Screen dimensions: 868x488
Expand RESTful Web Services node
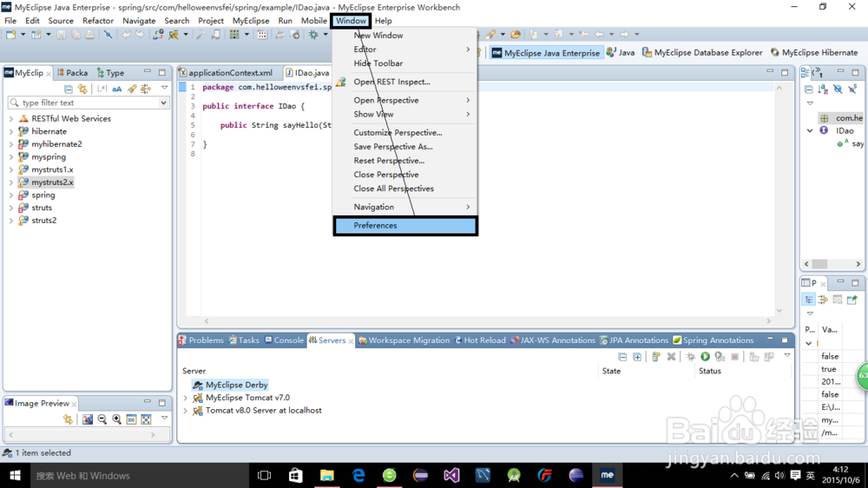click(11, 119)
